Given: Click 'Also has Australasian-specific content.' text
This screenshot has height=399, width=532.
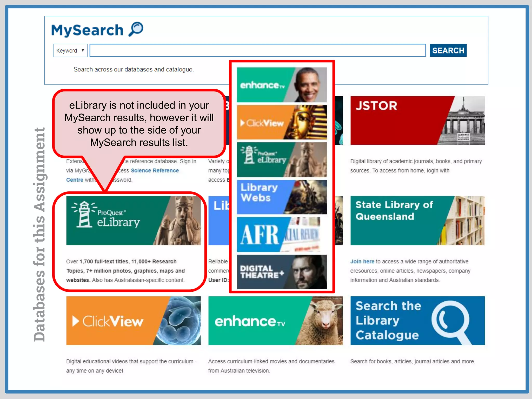Looking at the screenshot, I should [x=138, y=280].
